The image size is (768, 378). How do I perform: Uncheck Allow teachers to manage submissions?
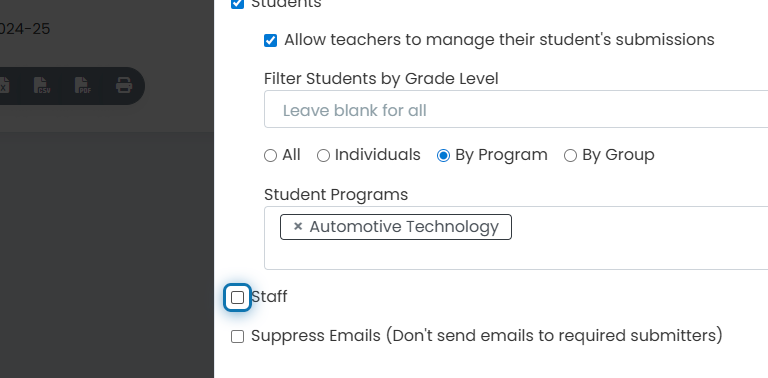(270, 40)
